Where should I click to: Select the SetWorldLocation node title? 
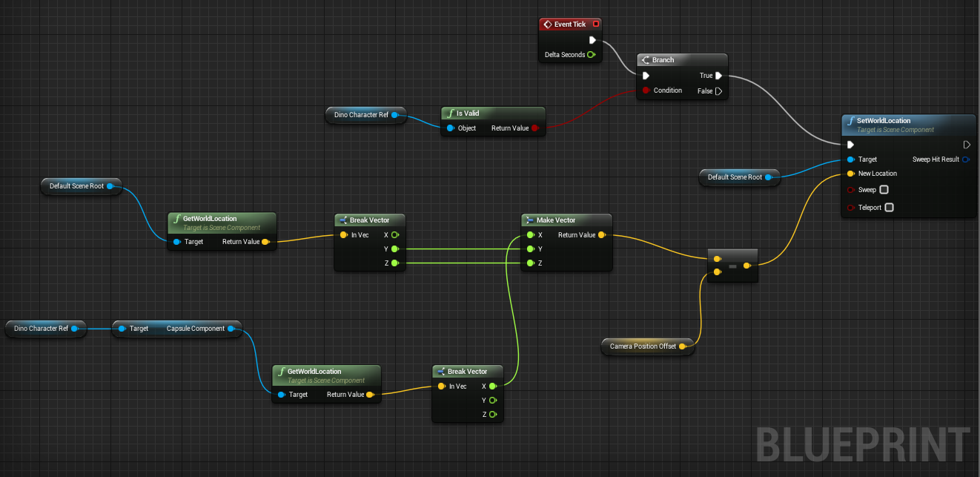pyautogui.click(x=884, y=121)
